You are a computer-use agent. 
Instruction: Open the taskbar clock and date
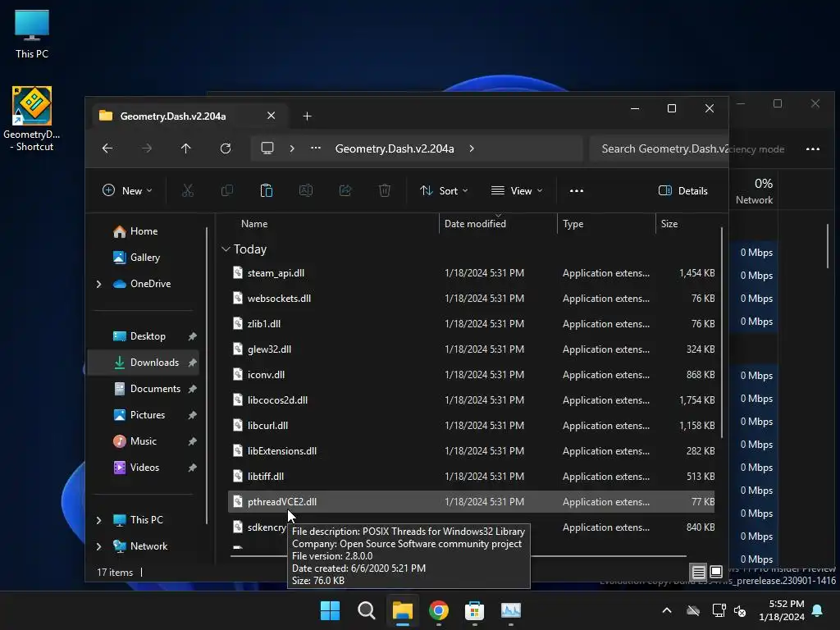[782, 610]
